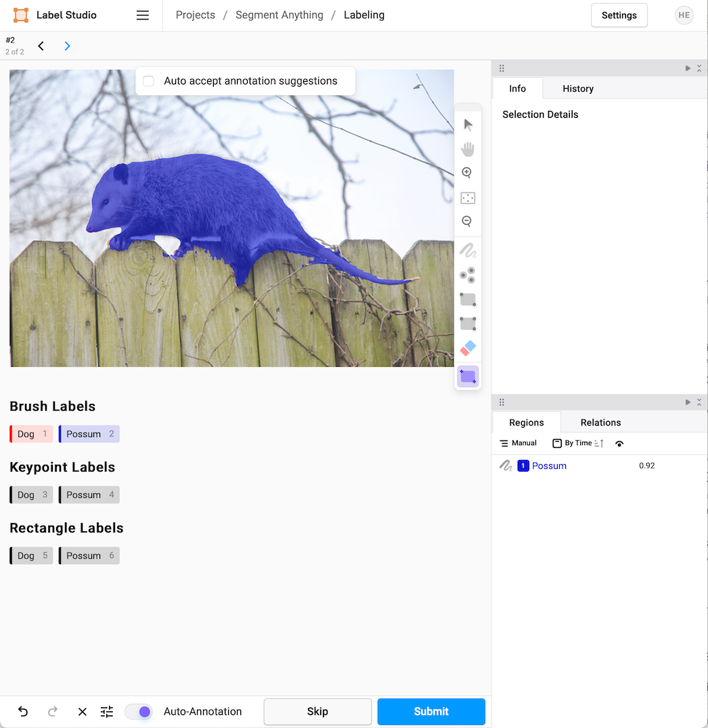Open the Manual grouping dropdown
The height and width of the screenshot is (728, 708).
[518, 443]
